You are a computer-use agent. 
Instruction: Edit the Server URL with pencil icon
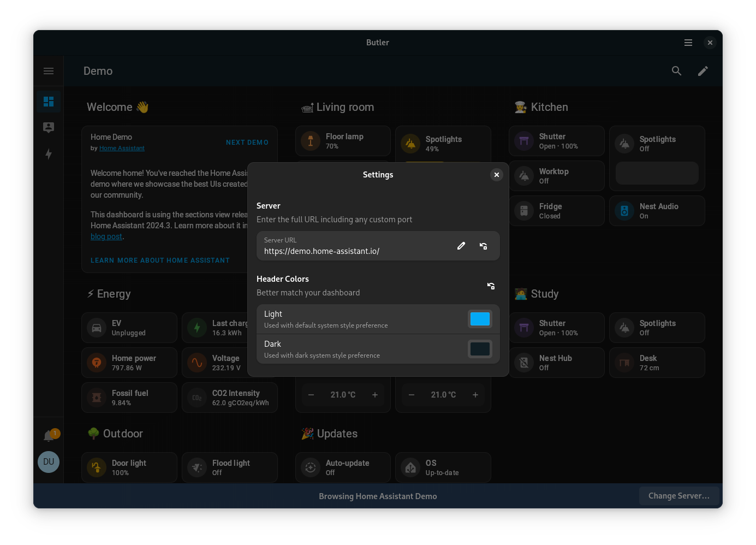coord(461,246)
